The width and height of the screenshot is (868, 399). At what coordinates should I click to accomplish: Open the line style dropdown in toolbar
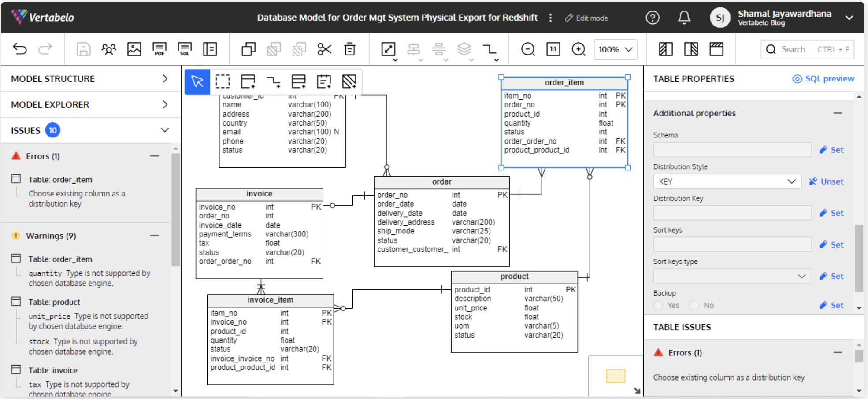point(490,50)
